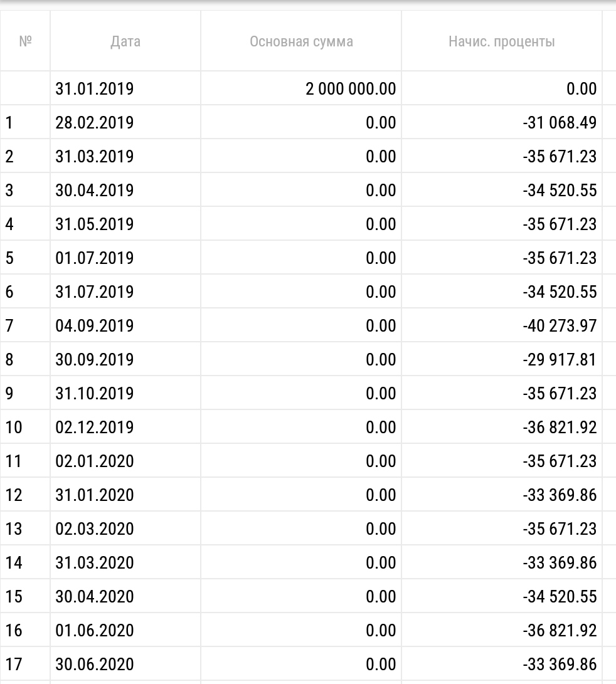The width and height of the screenshot is (616, 684).
Task: Click the date cell 30.04.2019
Action: 95,190
